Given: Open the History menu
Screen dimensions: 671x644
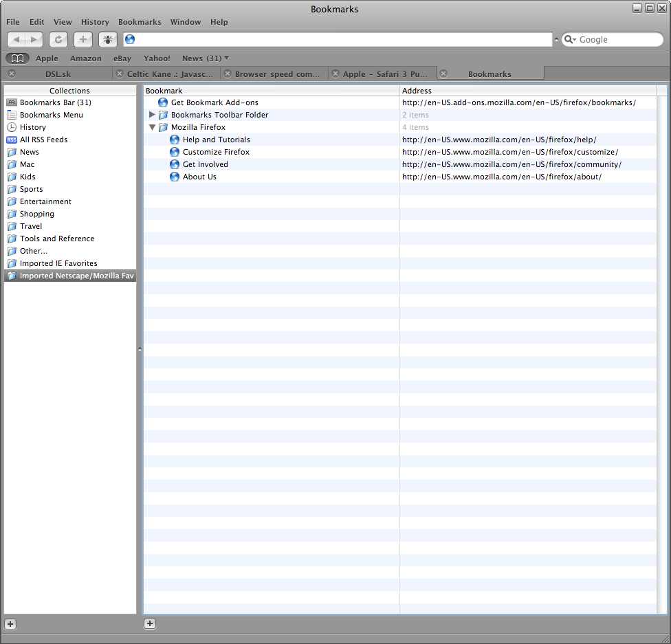Looking at the screenshot, I should (x=95, y=22).
